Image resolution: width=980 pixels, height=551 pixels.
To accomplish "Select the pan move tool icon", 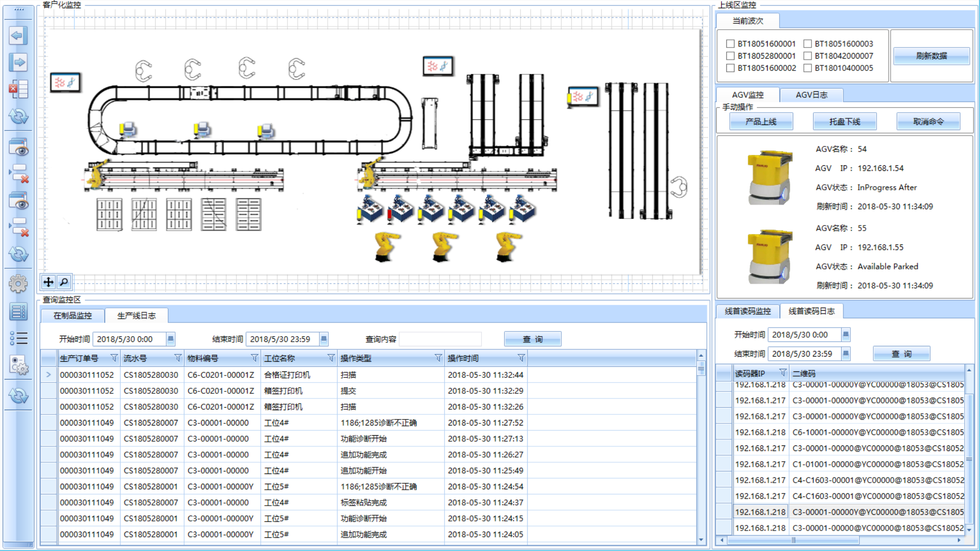I will [x=48, y=282].
